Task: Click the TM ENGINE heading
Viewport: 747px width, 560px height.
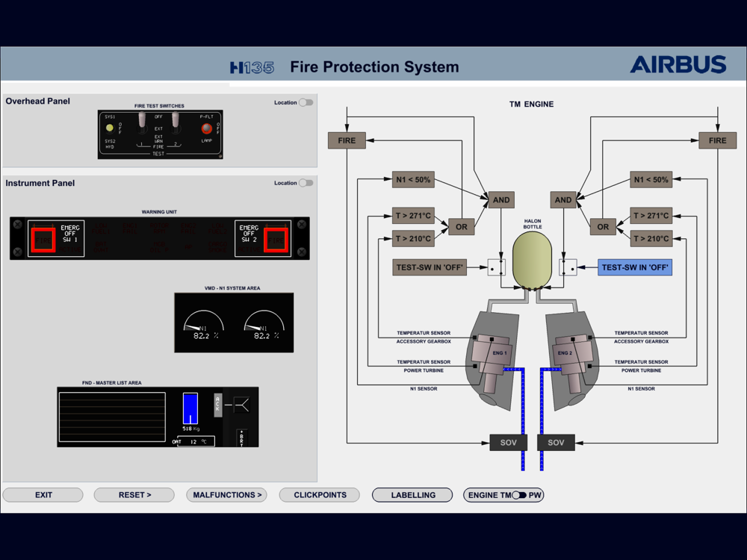Action: coord(531,105)
